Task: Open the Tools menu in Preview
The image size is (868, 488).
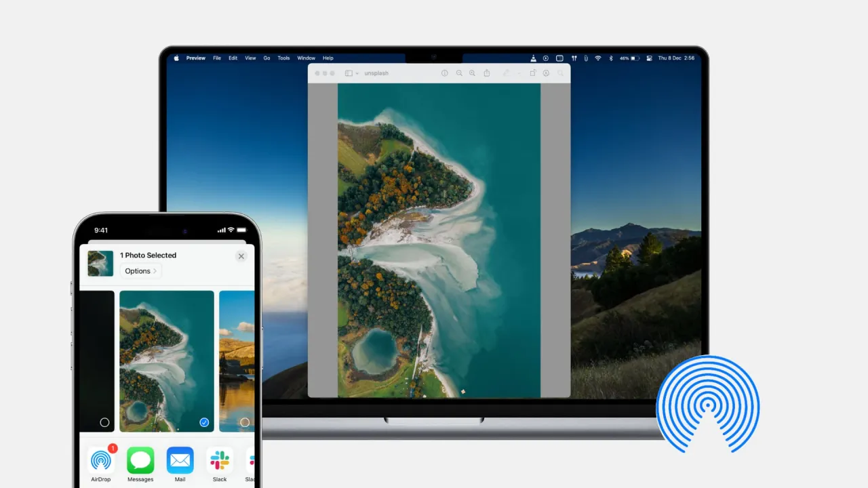Action: point(283,58)
